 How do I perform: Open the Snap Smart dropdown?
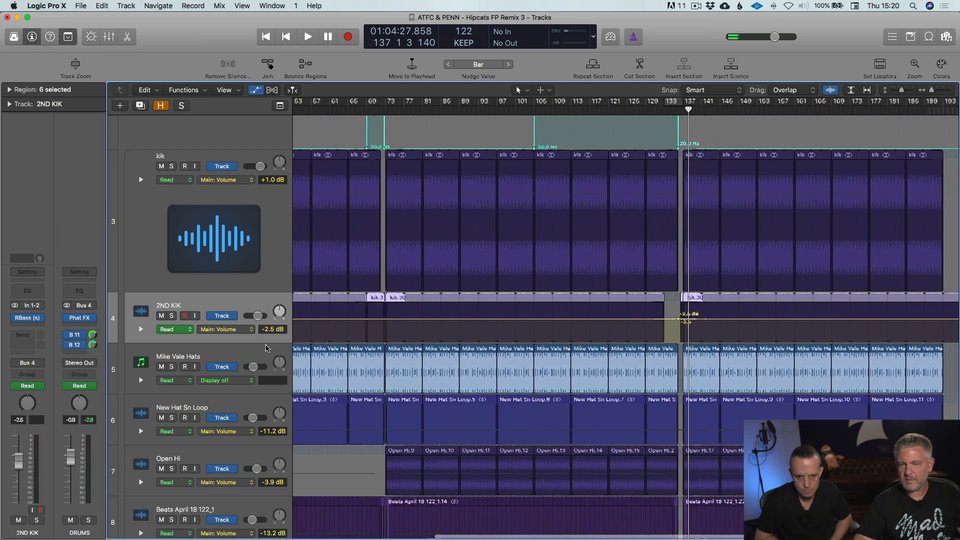(713, 90)
